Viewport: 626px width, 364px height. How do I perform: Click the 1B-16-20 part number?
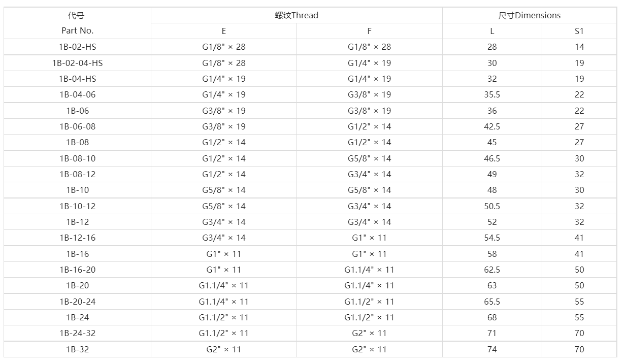pos(77,270)
